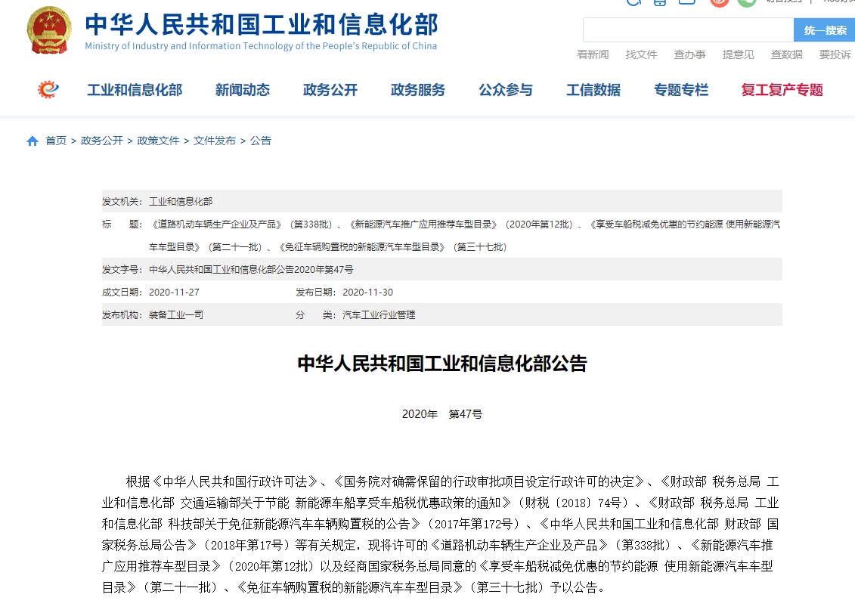Open the 看新闻 quick link
The width and height of the screenshot is (855, 616).
pyautogui.click(x=593, y=54)
